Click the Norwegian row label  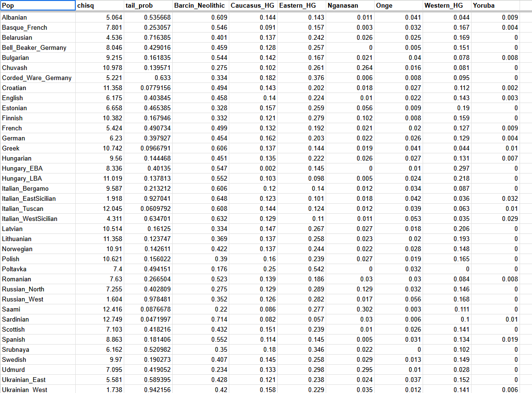click(x=17, y=249)
